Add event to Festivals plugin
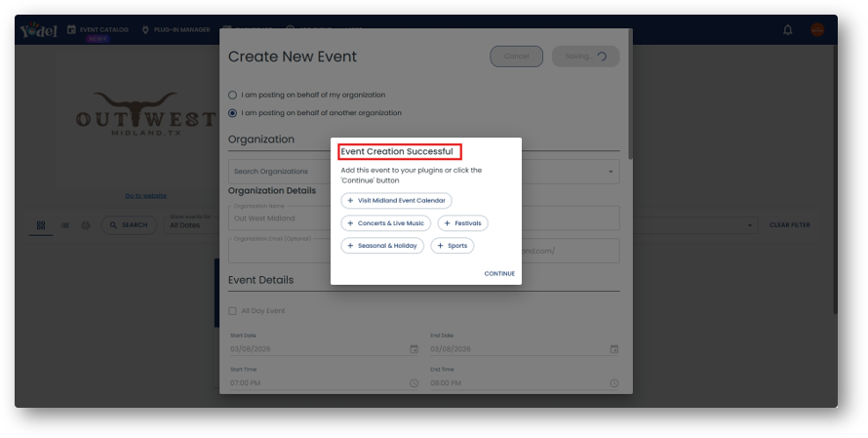Screen dimensions: 868x438 pyautogui.click(x=463, y=223)
